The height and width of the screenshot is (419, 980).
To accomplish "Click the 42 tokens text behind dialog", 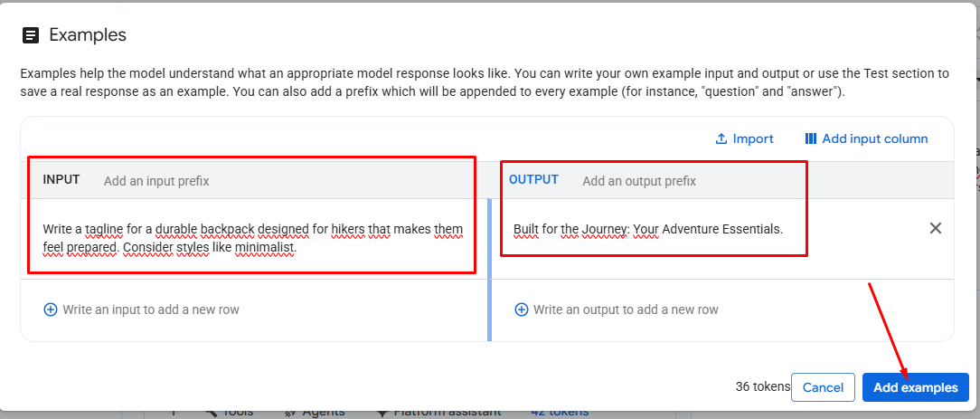I will (560, 412).
